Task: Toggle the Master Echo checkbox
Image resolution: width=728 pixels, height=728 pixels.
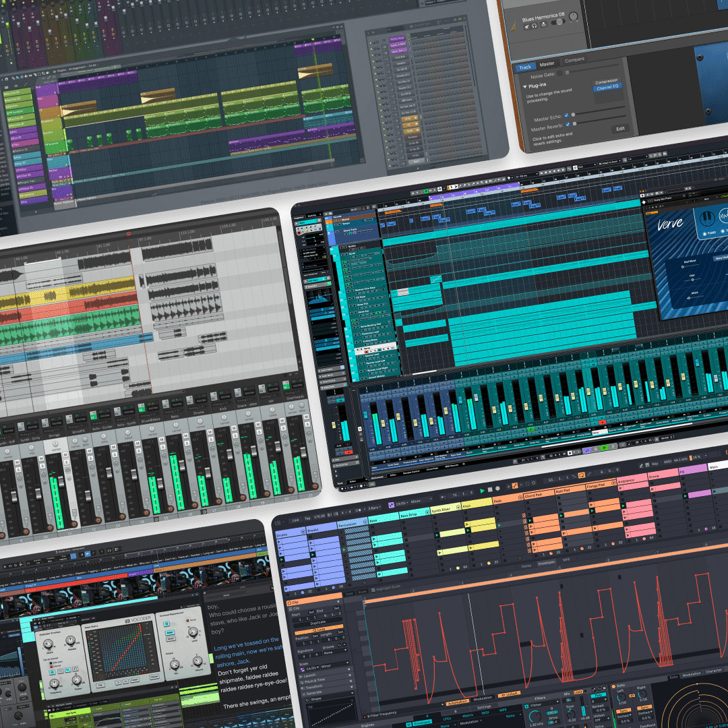Action: point(565,115)
